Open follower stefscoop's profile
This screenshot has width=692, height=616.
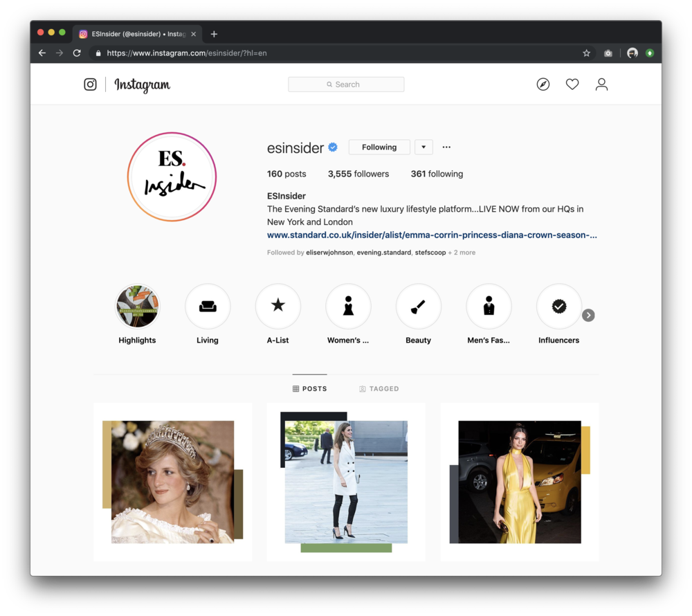point(430,253)
